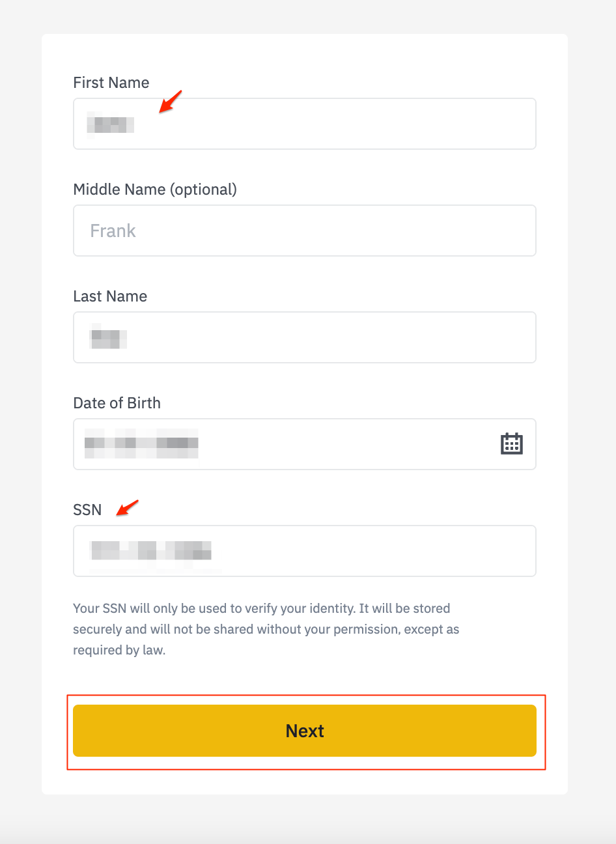Click the Next button
The height and width of the screenshot is (844, 616).
[305, 731]
